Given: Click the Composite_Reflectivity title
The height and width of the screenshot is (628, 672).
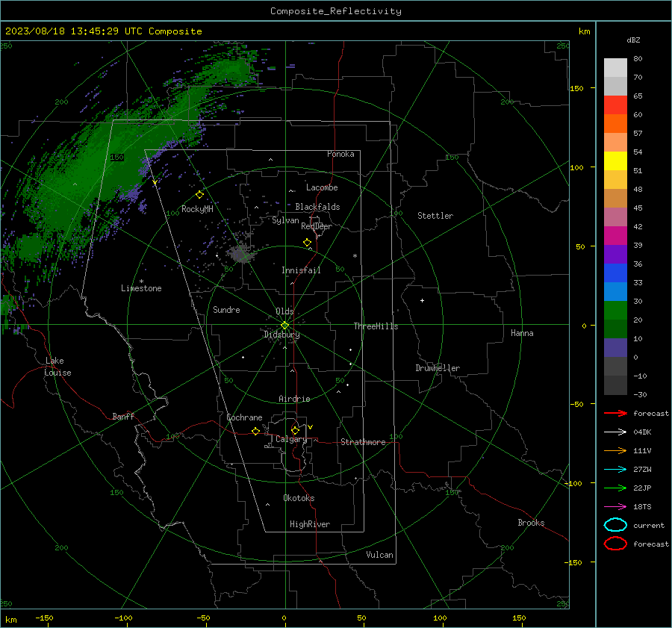Looking at the screenshot, I should [336, 11].
